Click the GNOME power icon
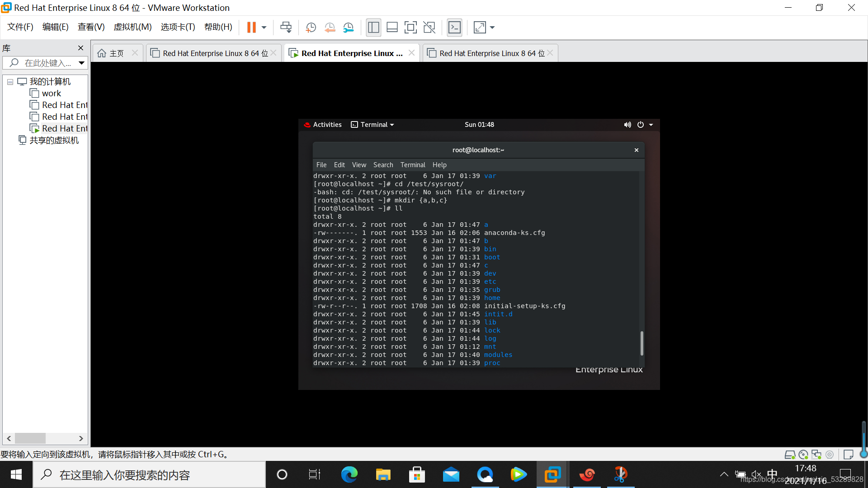The width and height of the screenshot is (868, 488). (x=641, y=125)
